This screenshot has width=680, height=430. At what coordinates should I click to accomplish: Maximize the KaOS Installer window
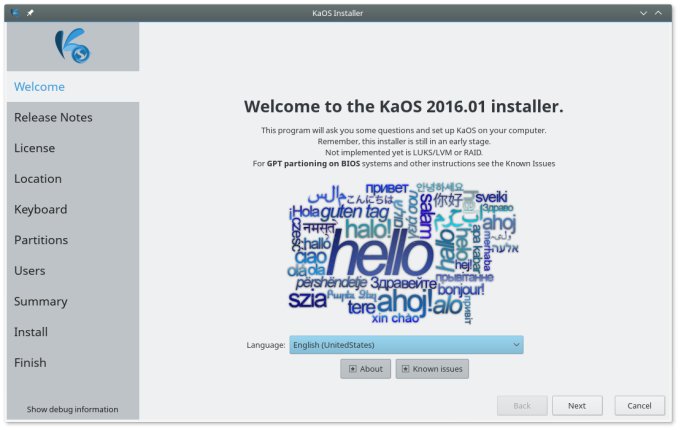pyautogui.click(x=658, y=13)
